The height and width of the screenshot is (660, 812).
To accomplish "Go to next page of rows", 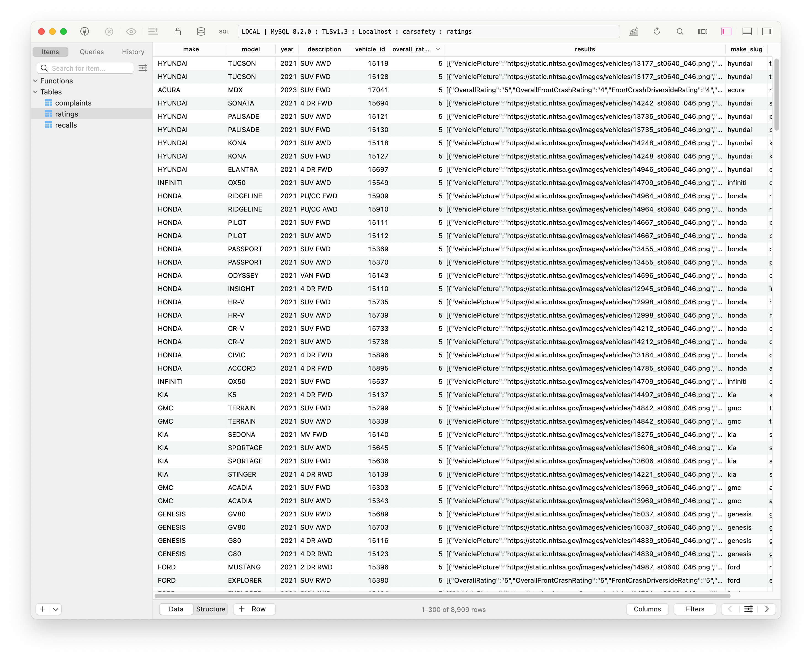I will pos(767,609).
